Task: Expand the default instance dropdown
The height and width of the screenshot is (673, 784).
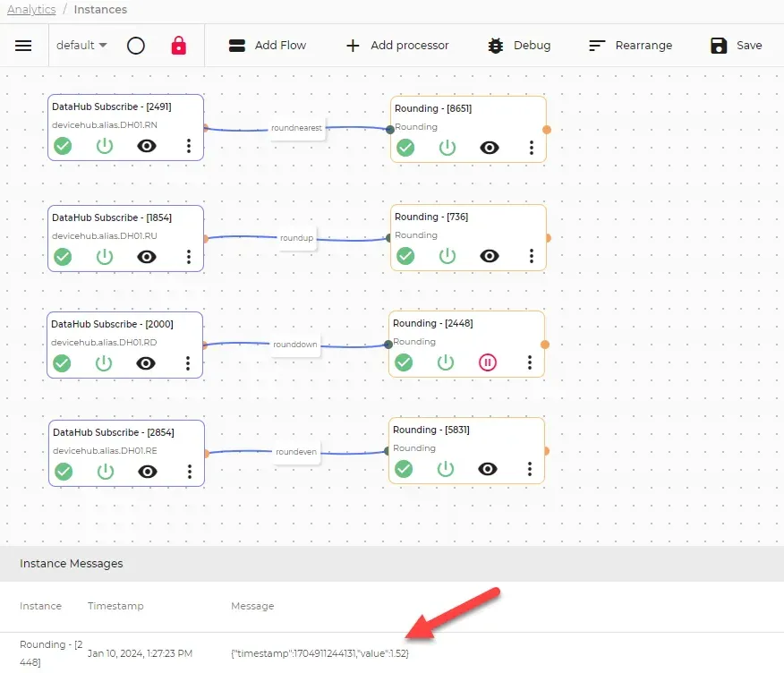Action: click(x=81, y=45)
